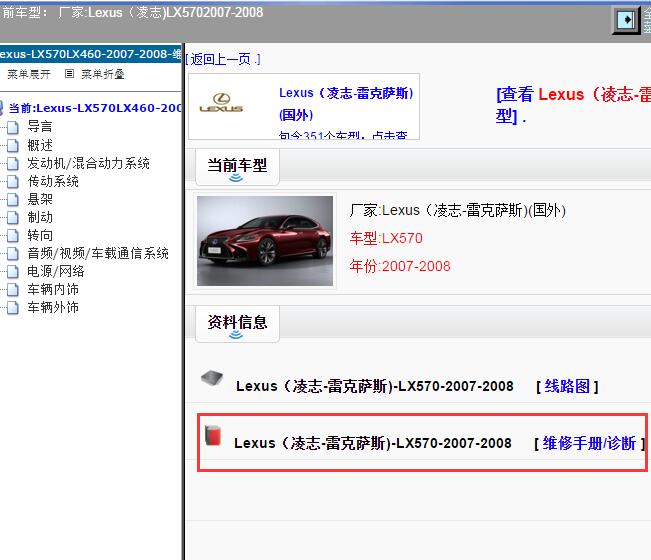Click the 年份:2007-2008 text
The width and height of the screenshot is (651, 560).
[400, 266]
